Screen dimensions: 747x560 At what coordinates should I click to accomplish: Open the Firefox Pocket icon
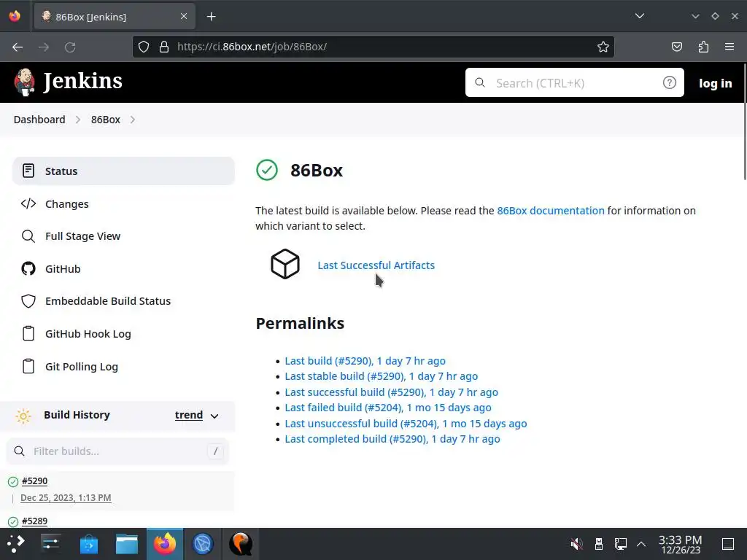pyautogui.click(x=676, y=47)
